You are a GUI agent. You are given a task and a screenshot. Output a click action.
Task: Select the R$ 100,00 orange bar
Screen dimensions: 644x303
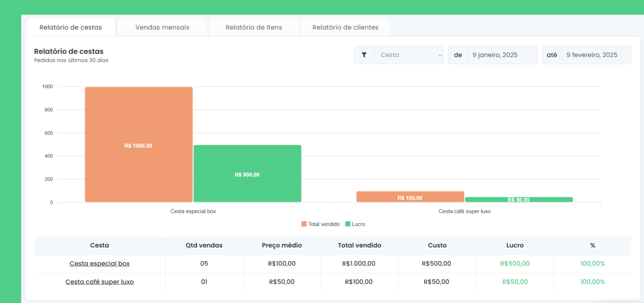click(410, 197)
